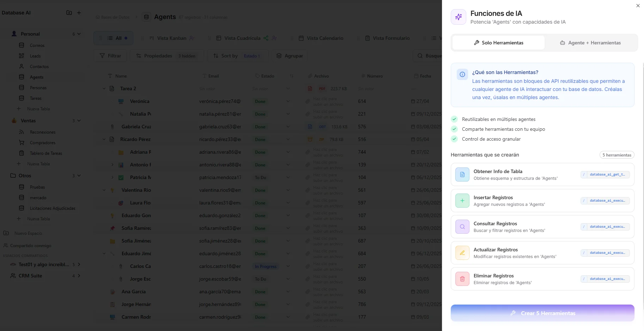Image resolution: width=644 pixels, height=331 pixels.
Task: Select the Obtener Info de Tabla document icon
Action: click(x=462, y=174)
